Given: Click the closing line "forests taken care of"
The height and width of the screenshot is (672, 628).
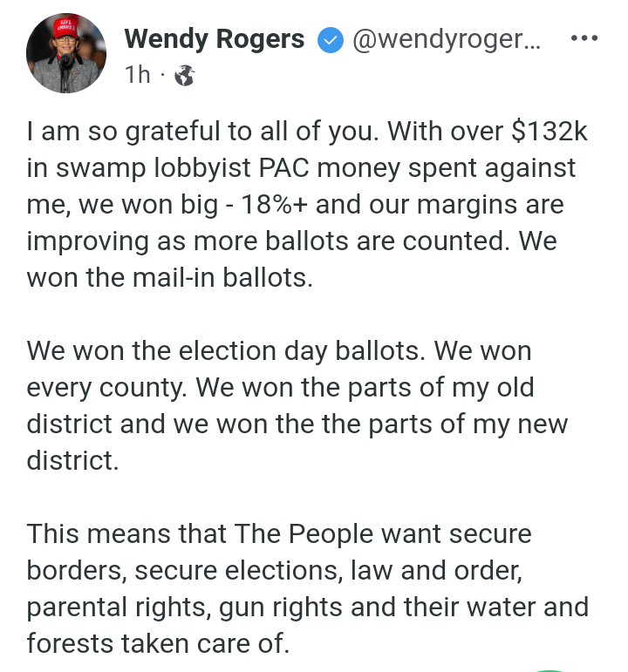Looking at the screenshot, I should click(x=157, y=642).
